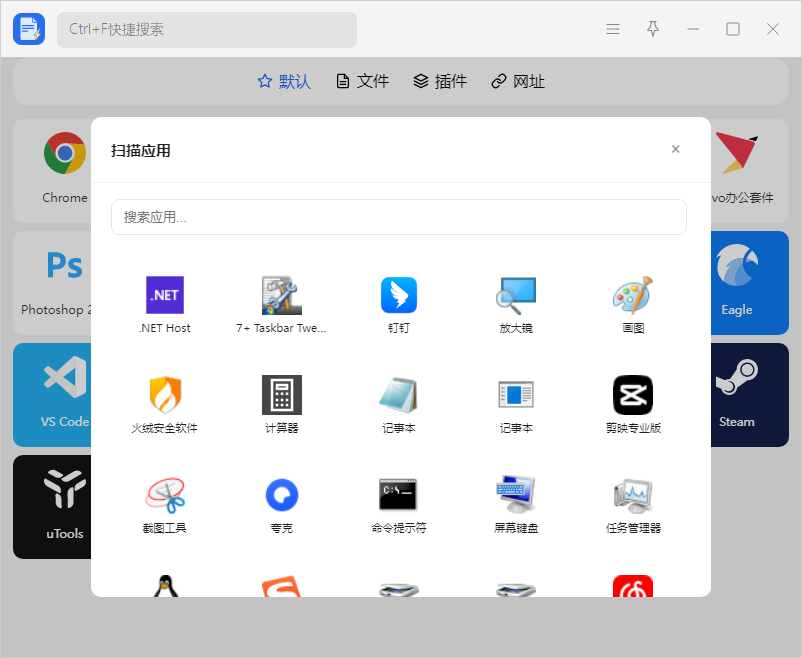
Task: Select the 屏幕键盘 on-screen keyboard icon
Action: click(516, 494)
